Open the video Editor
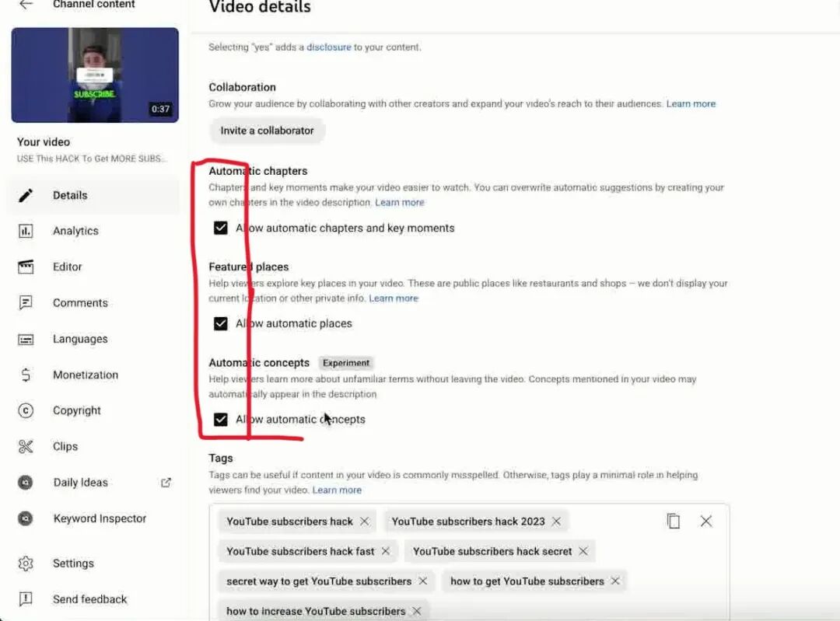The height and width of the screenshot is (621, 840). (67, 267)
